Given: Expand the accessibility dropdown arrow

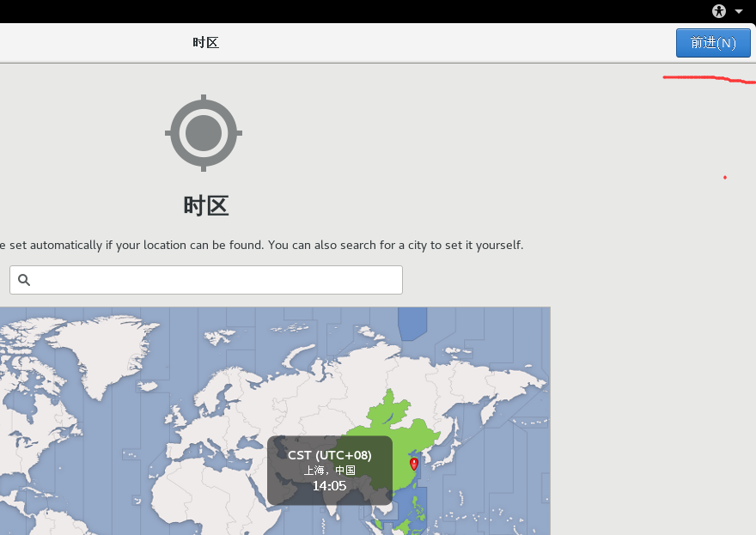Looking at the screenshot, I should [x=739, y=11].
